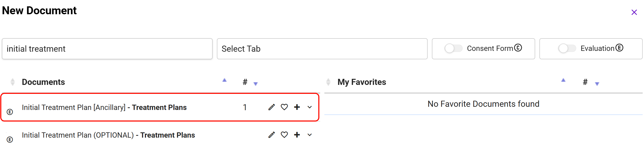This screenshot has height=145, width=644.
Task: Expand Initial Treatment Plan (OPTIONAL) chevron
Action: [x=310, y=135]
